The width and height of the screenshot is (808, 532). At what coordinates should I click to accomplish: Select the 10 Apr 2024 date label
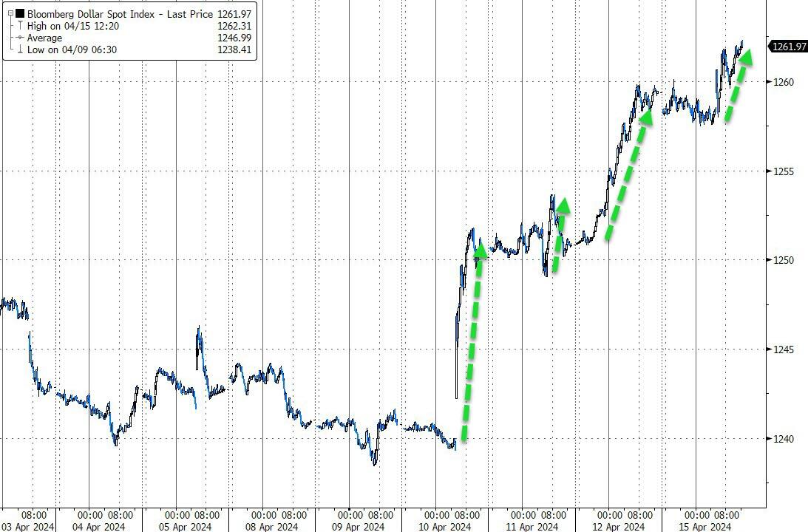(445, 526)
